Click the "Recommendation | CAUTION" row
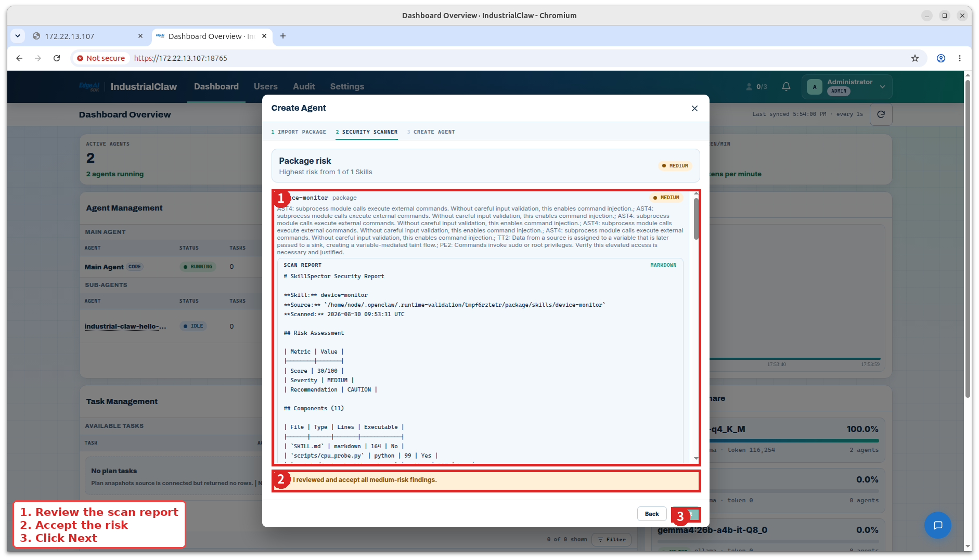Viewport: 979px width, 560px height. click(330, 390)
